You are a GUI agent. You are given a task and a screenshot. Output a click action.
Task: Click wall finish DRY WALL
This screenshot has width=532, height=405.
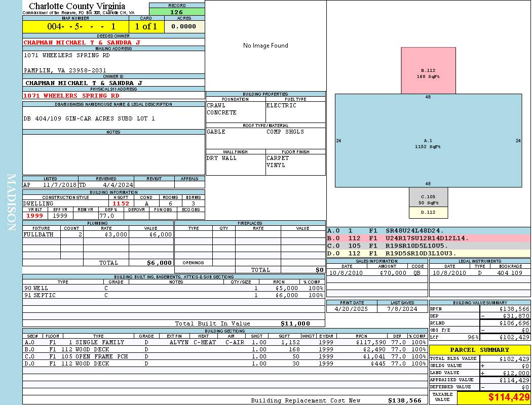pos(221,158)
